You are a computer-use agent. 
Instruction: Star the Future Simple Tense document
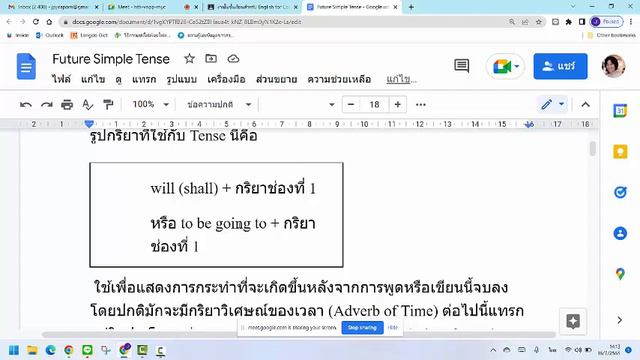(x=189, y=59)
